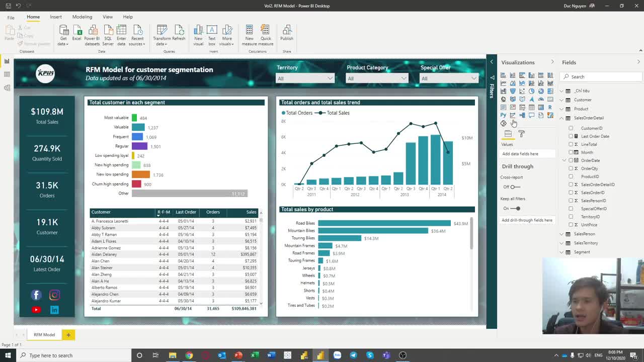
Task: Switch to Report view in left sidebar
Action: pyautogui.click(x=7, y=61)
